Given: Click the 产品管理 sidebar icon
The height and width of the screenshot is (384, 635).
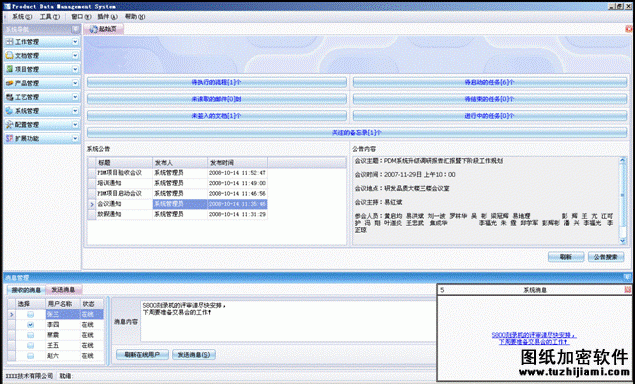Looking at the screenshot, I should tap(10, 83).
